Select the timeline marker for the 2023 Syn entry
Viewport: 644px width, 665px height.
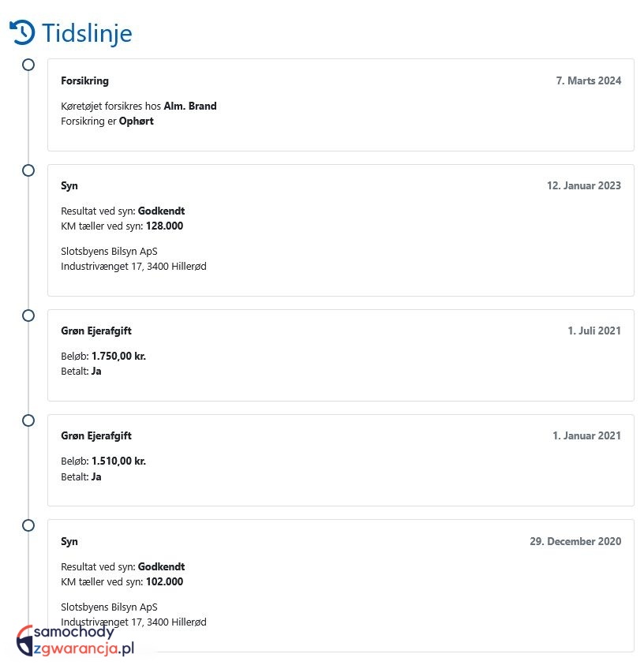click(28, 170)
